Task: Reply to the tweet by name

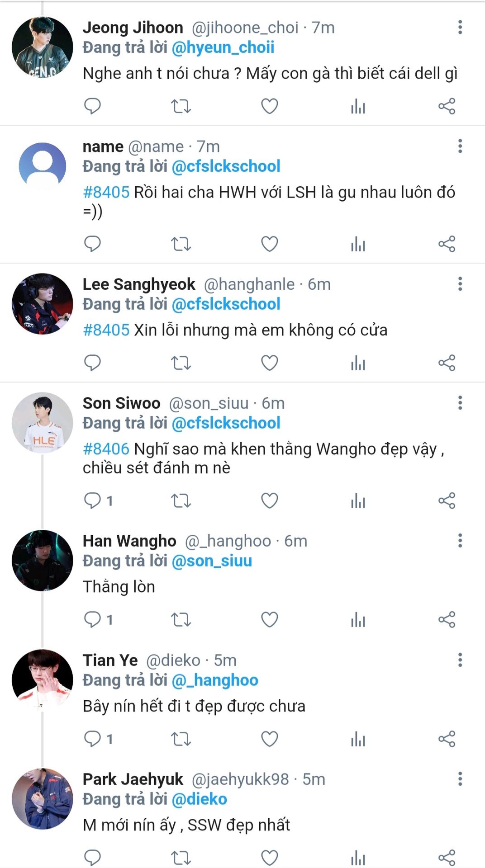Action: 92,244
